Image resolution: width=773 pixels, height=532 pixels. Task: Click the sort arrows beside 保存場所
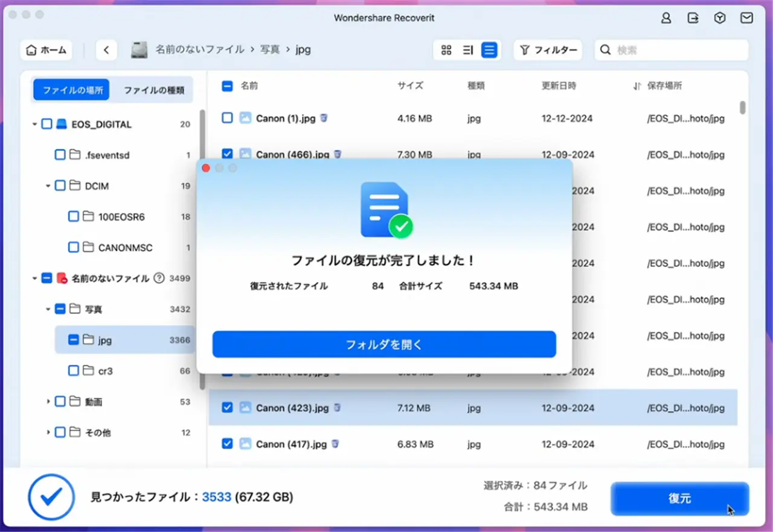pos(637,86)
